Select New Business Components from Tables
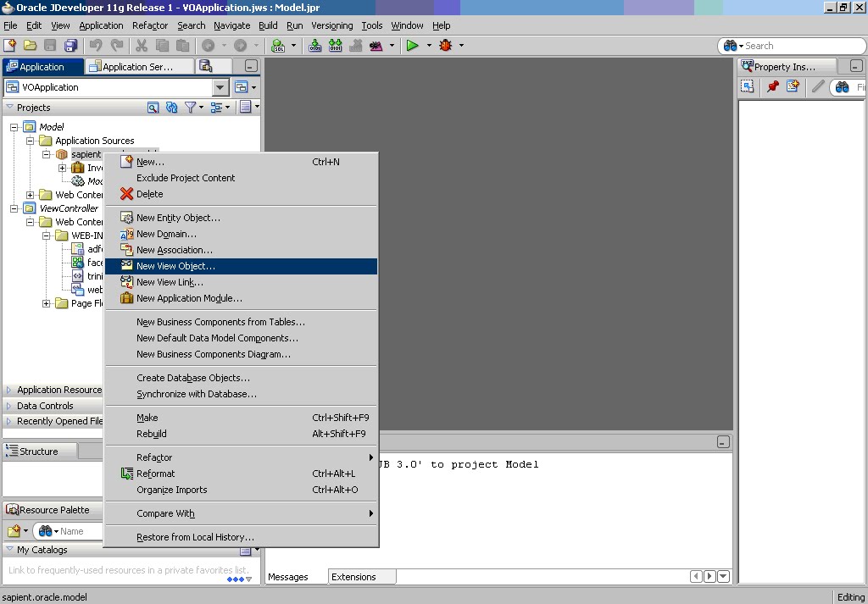The height and width of the screenshot is (604, 868). click(x=242, y=322)
